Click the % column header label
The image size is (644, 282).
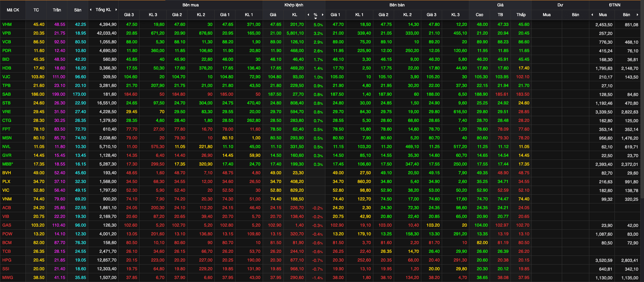(315, 15)
